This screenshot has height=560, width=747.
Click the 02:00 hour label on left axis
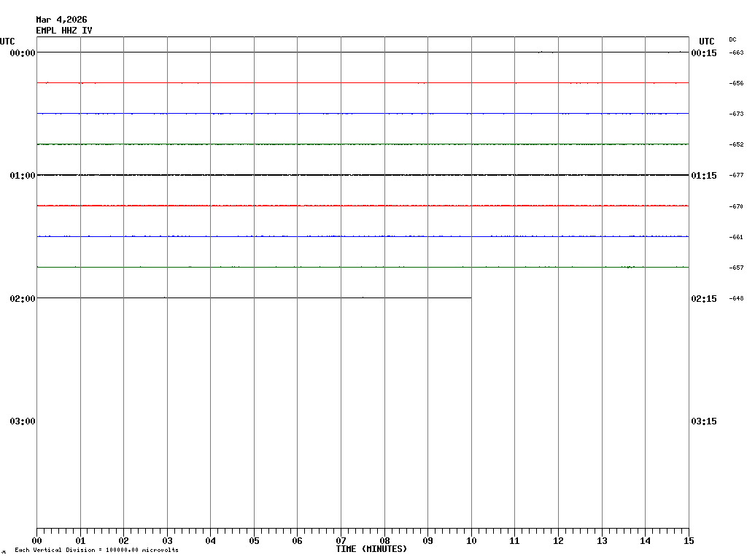pos(23,299)
